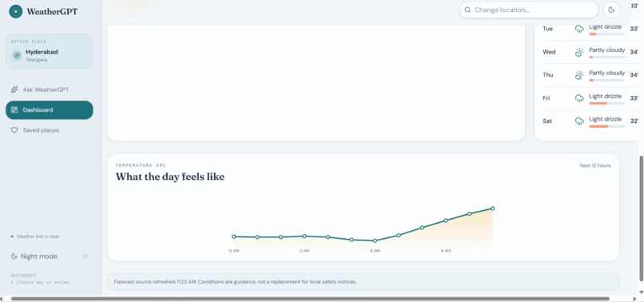Click the 3 AM data point on chart
Viewport: 644px width, 302px height.
304,236
